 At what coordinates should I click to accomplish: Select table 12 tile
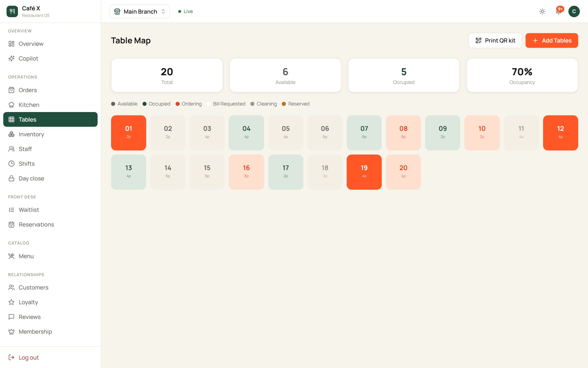561,133
